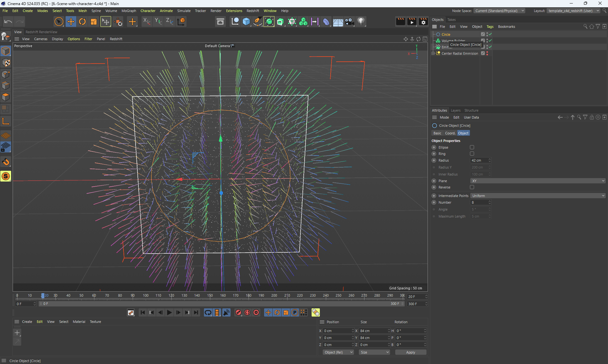Image resolution: width=608 pixels, height=364 pixels.
Task: Select the Move tool in toolbar
Action: pos(71,22)
